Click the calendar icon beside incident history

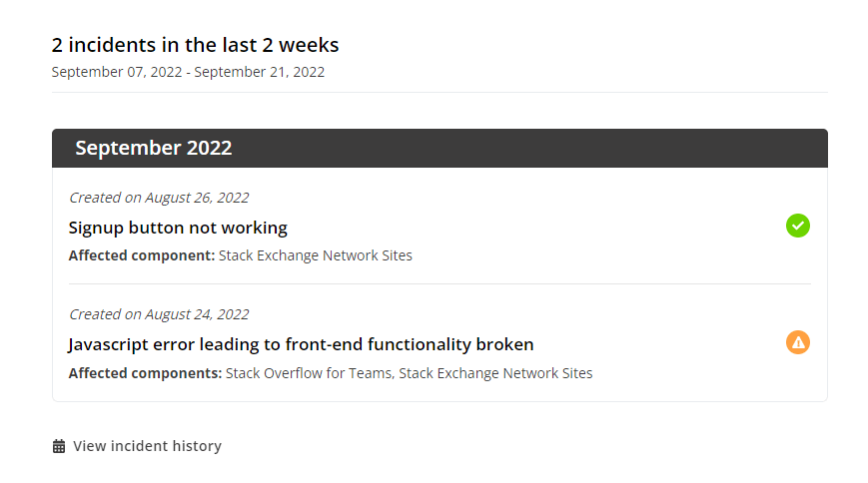tap(59, 446)
